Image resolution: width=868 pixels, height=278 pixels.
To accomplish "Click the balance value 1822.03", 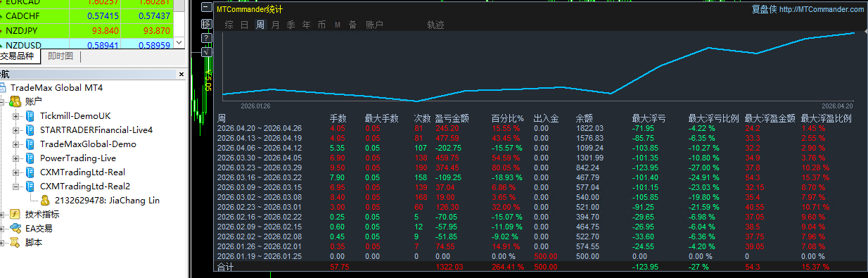I will 589,128.
